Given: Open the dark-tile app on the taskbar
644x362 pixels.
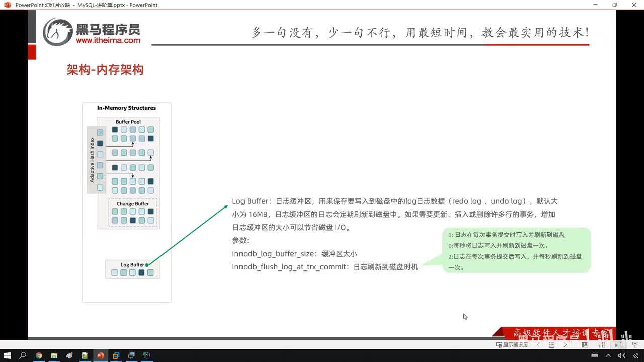Looking at the screenshot, I should [147, 355].
